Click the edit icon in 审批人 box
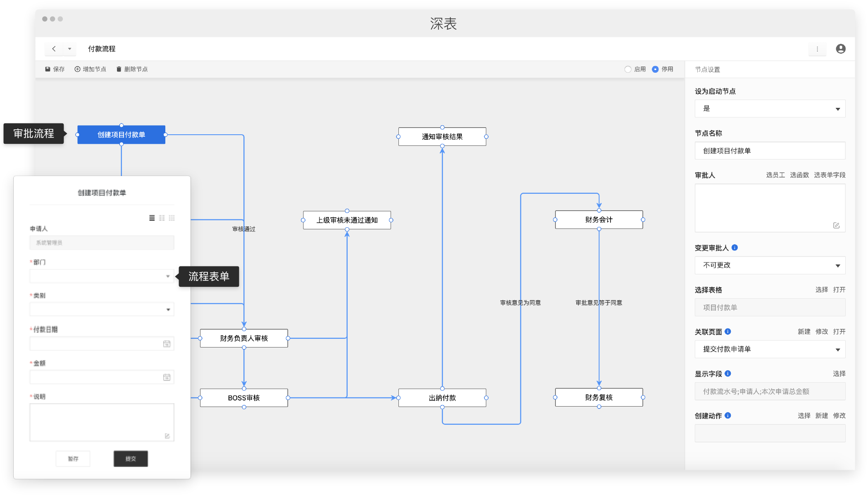This screenshot has height=495, width=868. [x=836, y=225]
